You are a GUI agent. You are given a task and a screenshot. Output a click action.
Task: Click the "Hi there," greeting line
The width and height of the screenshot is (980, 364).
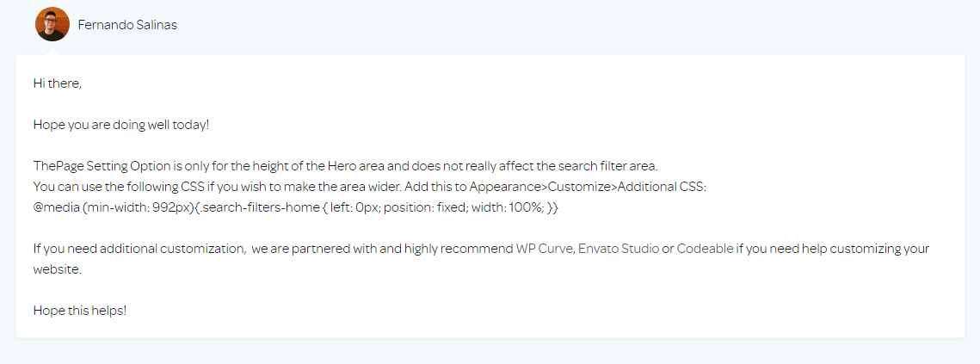click(58, 83)
